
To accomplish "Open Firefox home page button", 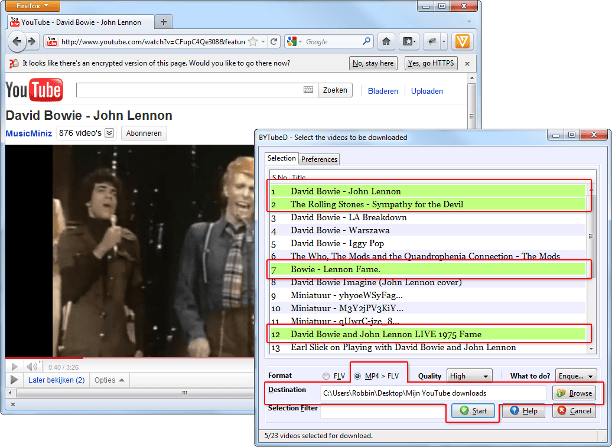I will 386,41.
